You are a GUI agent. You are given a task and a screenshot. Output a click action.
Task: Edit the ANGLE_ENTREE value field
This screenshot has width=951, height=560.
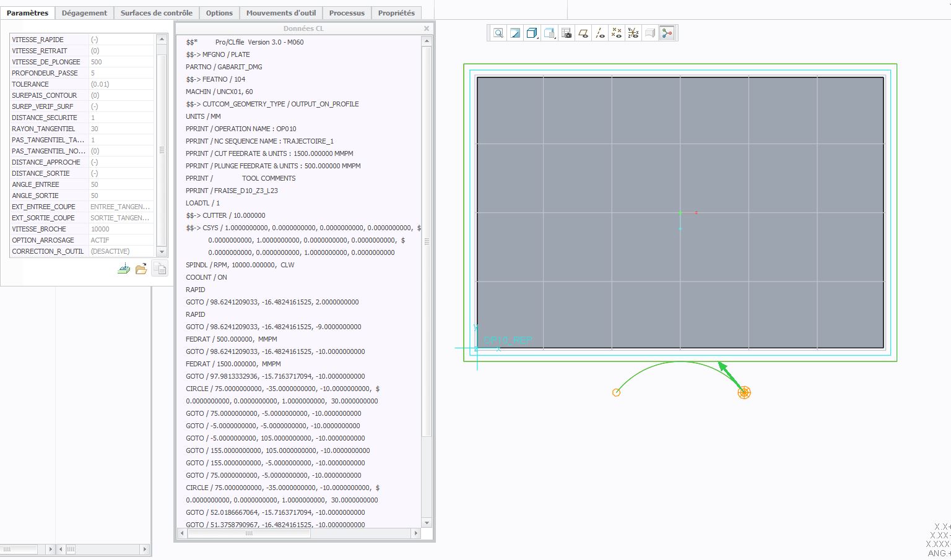click(121, 184)
